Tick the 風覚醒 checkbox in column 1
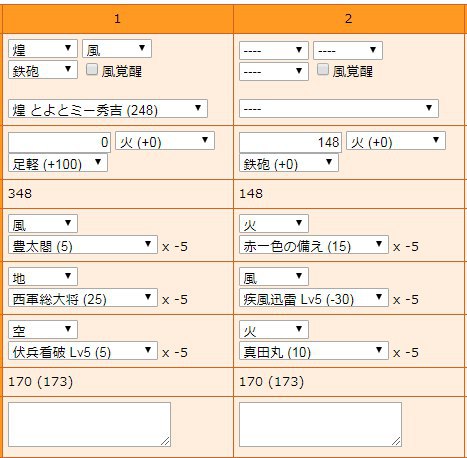The width and height of the screenshot is (467, 458). [92, 70]
